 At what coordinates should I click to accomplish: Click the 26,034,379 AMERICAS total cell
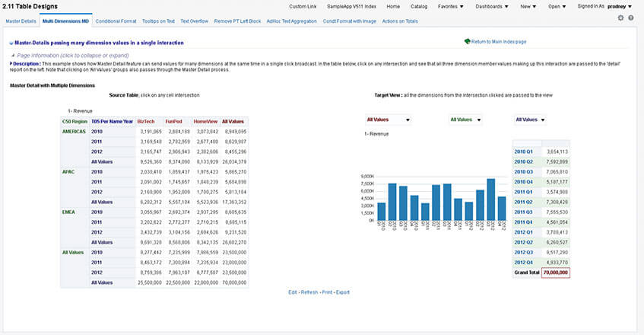click(234, 162)
